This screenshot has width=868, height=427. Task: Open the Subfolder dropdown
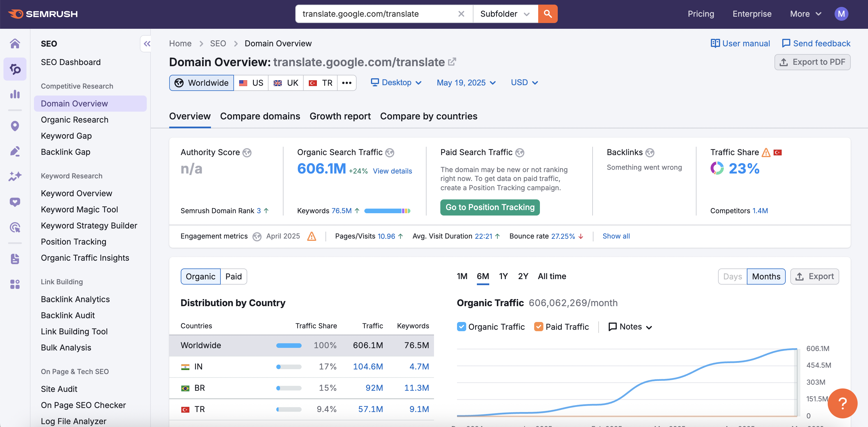tap(505, 14)
